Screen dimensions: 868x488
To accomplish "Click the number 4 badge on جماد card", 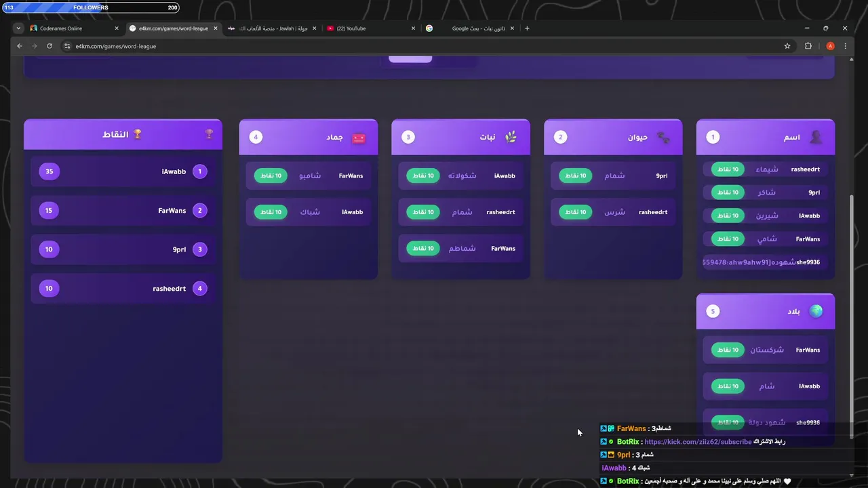I will 256,137.
